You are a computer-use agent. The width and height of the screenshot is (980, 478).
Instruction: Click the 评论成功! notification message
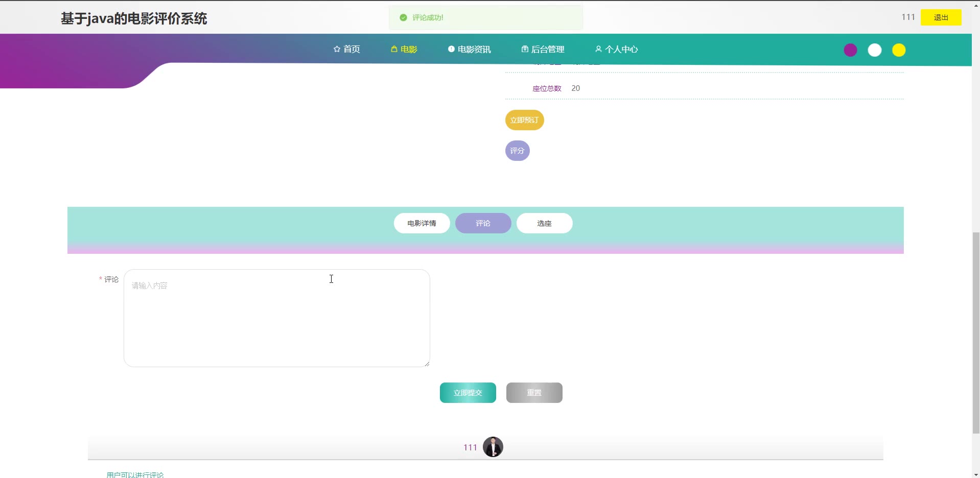[x=428, y=18]
